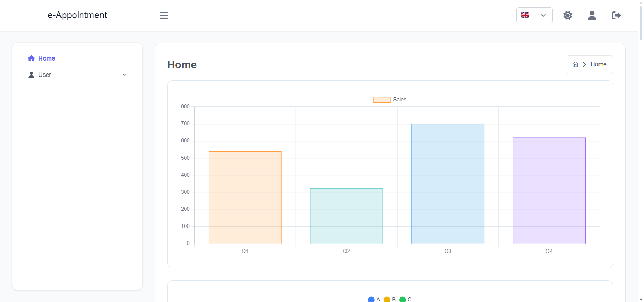
Task: Open the language dropdown chevron
Action: click(x=543, y=15)
